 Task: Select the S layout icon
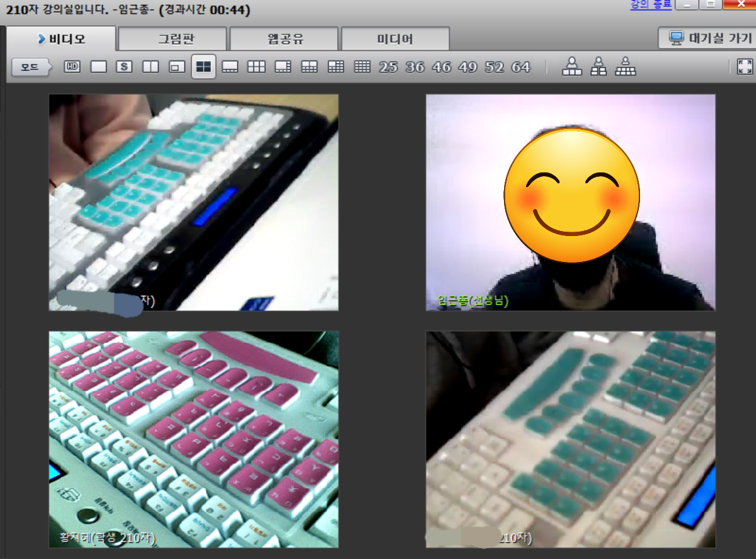point(125,67)
